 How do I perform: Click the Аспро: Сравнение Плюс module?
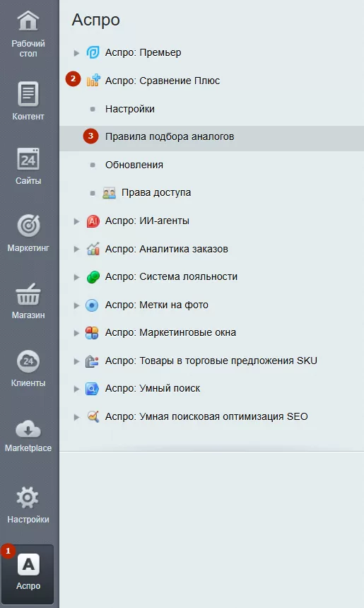coord(163,81)
